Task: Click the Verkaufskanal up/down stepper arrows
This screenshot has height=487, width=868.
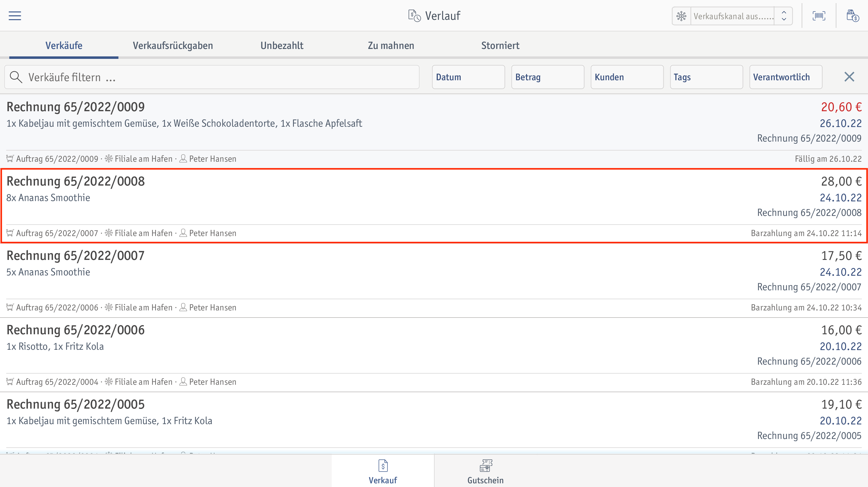Action: pos(784,16)
